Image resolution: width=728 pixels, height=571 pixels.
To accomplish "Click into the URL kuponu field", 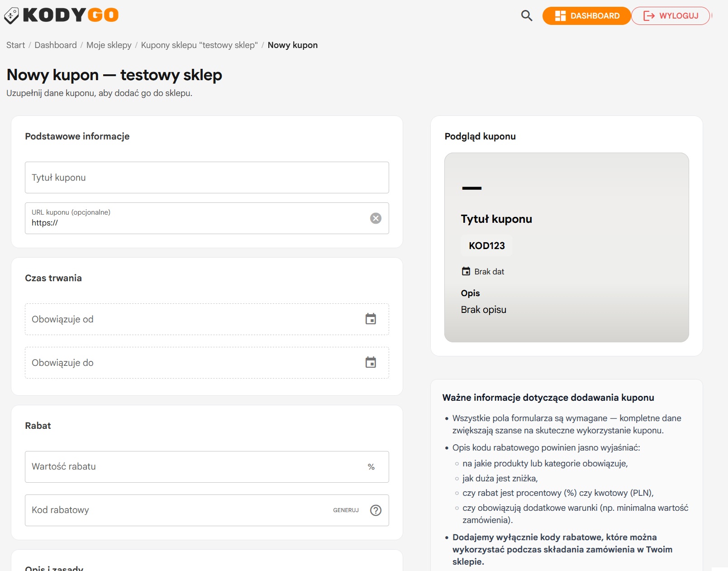I will tap(195, 222).
